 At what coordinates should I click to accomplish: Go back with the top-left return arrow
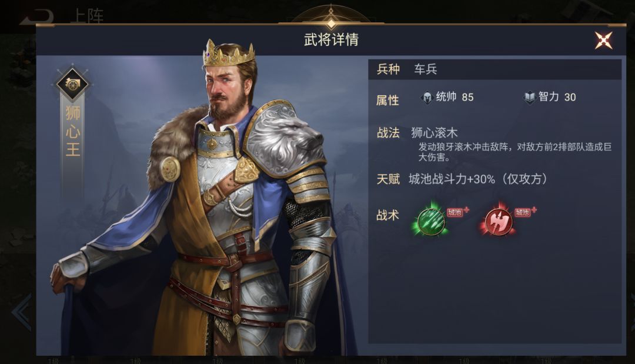pos(37,17)
